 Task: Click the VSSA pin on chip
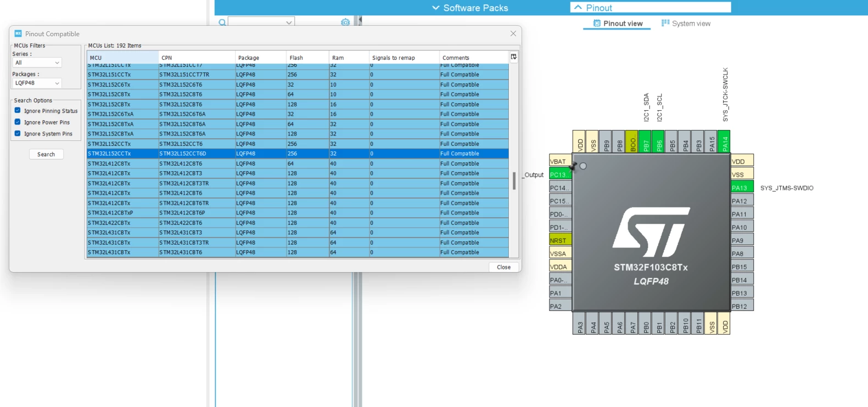point(560,253)
